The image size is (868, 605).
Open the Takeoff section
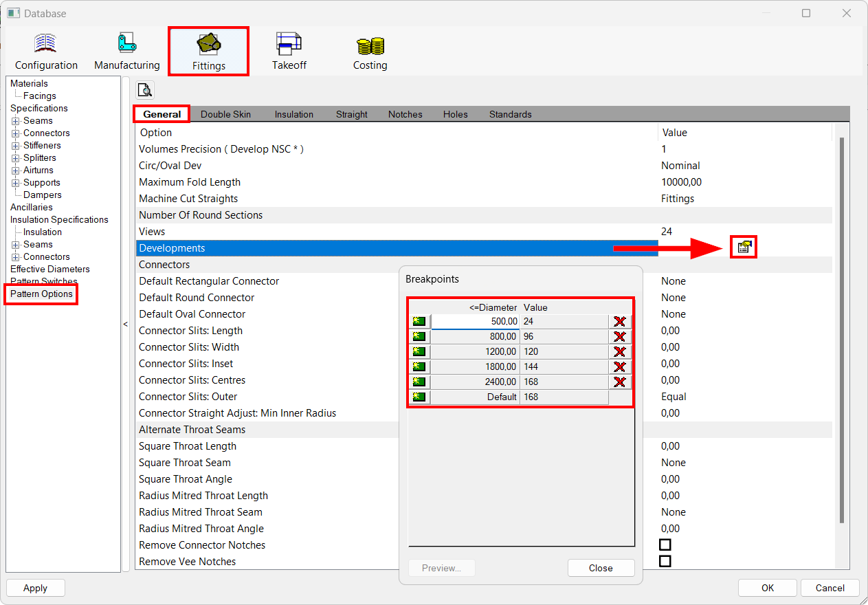coord(289,49)
